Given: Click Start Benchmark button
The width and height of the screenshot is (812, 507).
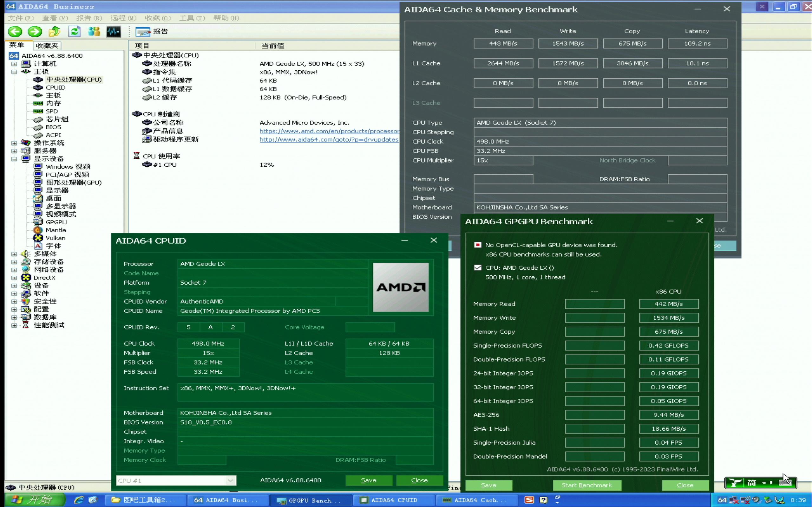Looking at the screenshot, I should click(586, 485).
